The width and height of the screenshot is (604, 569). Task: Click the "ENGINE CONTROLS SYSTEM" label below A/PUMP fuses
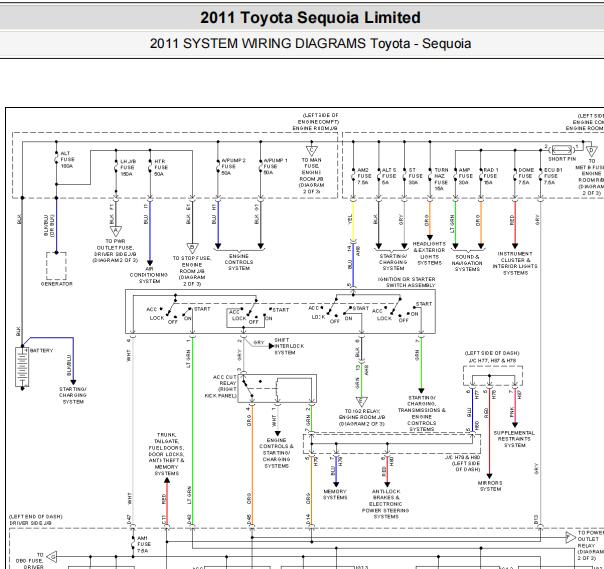pos(238,262)
